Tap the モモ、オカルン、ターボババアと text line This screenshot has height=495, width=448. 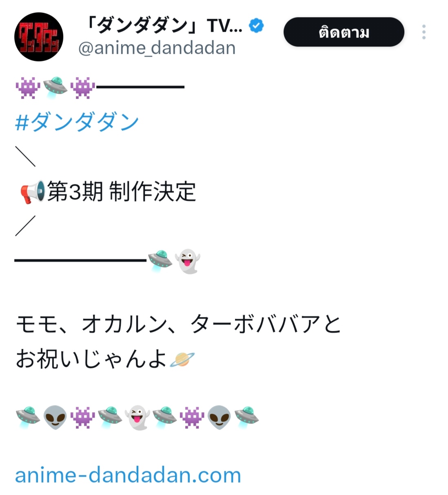tap(178, 324)
